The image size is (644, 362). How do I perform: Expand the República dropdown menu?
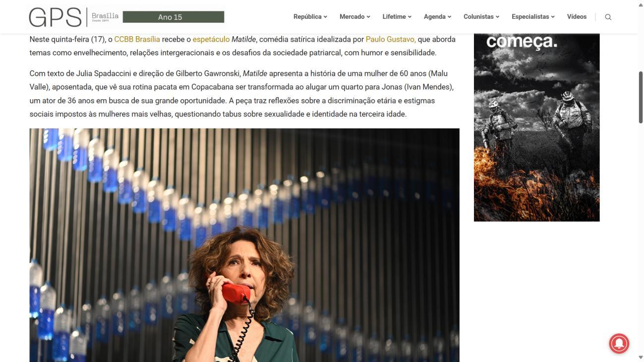click(x=310, y=17)
